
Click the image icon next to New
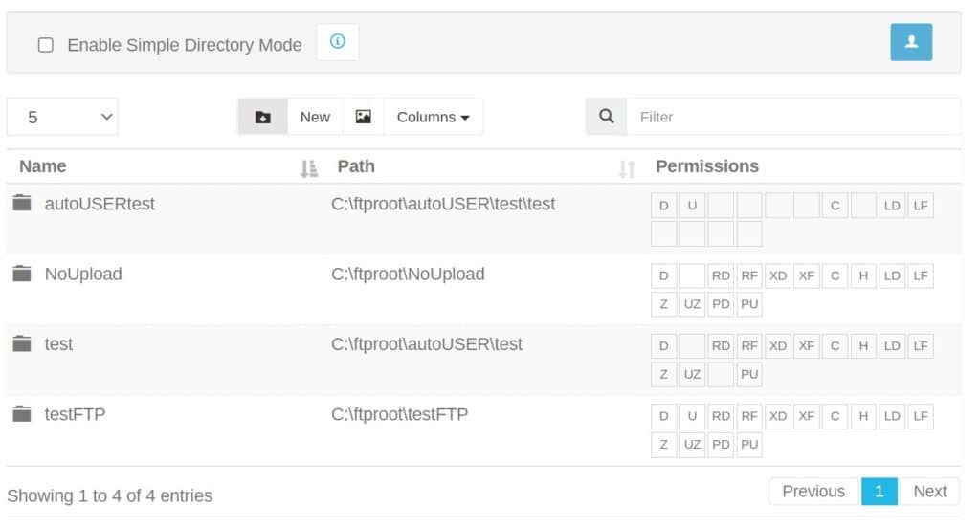(363, 117)
